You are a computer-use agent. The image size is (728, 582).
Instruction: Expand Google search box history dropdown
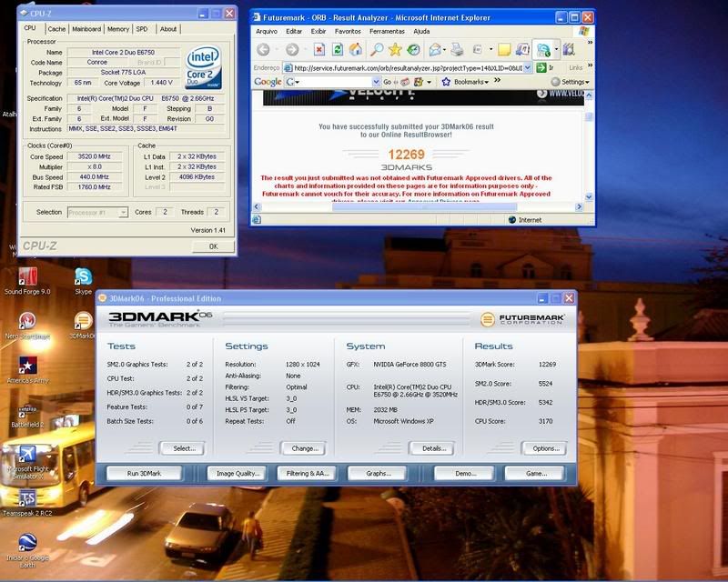click(376, 82)
